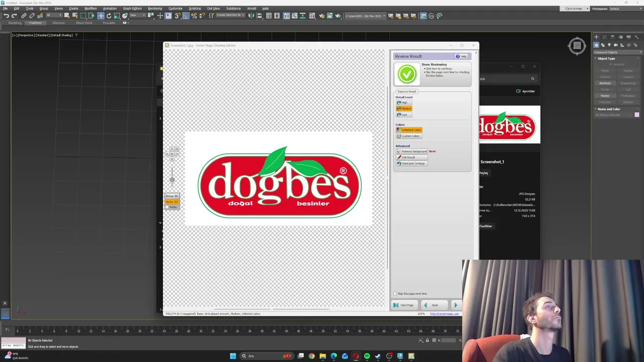Click the Hand-pick Settings button
Screen dimensions: 644x362
[412, 163]
